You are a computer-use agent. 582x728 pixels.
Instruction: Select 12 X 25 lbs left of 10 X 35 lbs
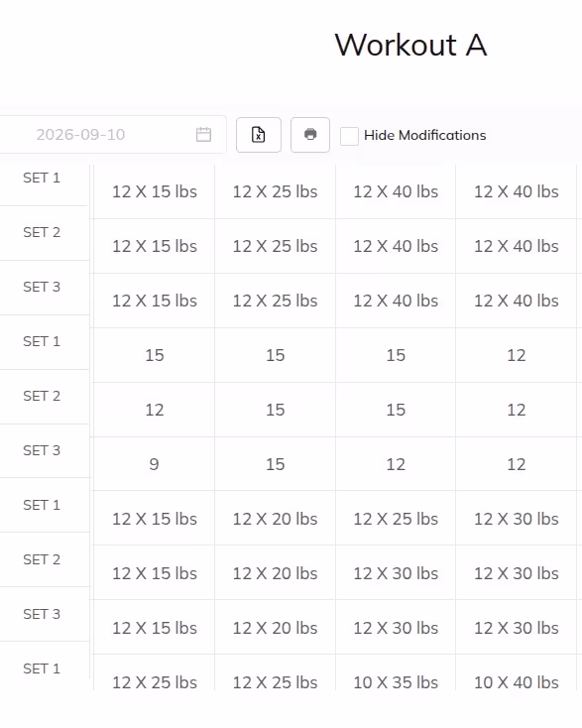click(x=275, y=682)
